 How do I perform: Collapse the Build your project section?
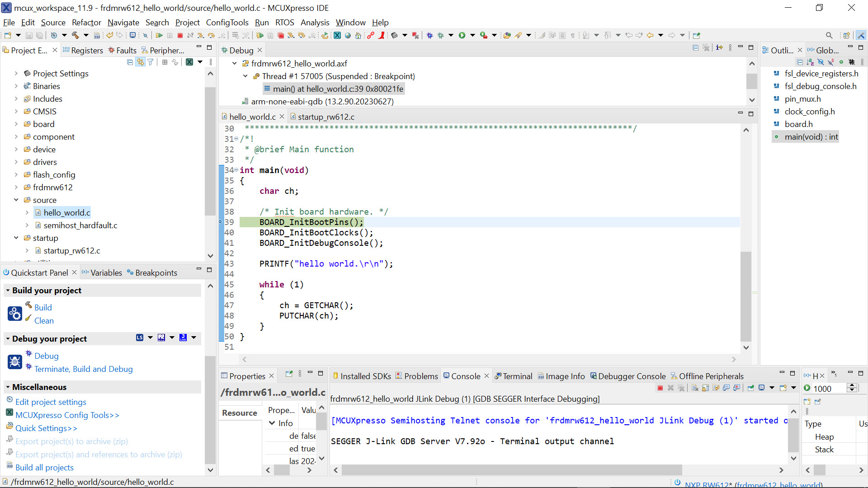pyautogui.click(x=8, y=291)
